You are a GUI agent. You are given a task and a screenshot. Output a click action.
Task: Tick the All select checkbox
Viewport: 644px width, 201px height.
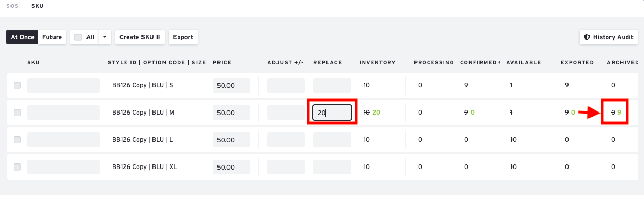[x=78, y=37]
